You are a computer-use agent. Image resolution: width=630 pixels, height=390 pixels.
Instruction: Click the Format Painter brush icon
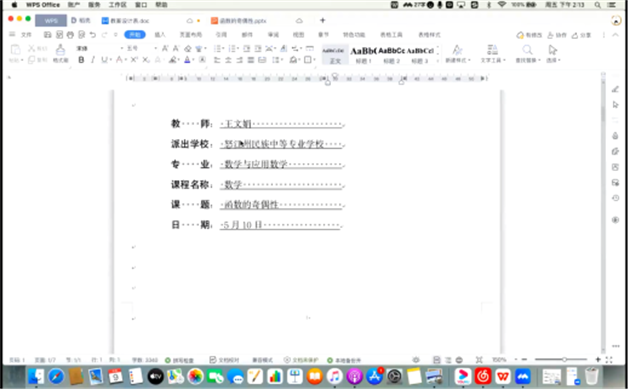coord(60,50)
